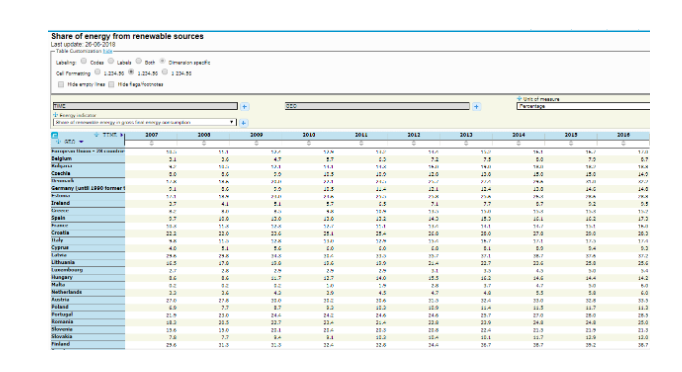682x372 pixels.
Task: Click the sort icon under 2012 column
Action: [x=414, y=143]
